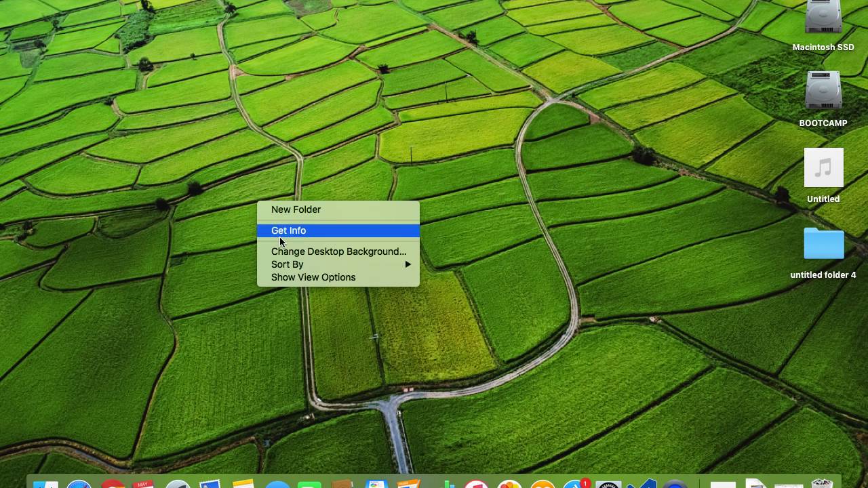Choose New Folder from the context menu

[x=338, y=209]
